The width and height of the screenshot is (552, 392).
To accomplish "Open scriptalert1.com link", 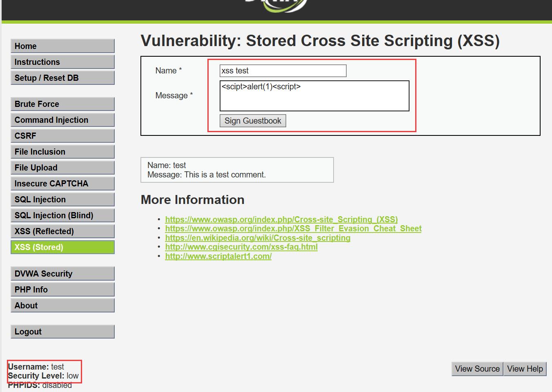I will (x=218, y=256).
